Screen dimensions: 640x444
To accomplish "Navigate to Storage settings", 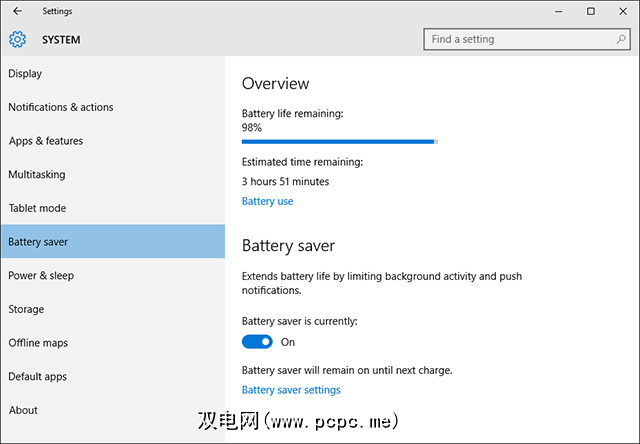I will (26, 309).
